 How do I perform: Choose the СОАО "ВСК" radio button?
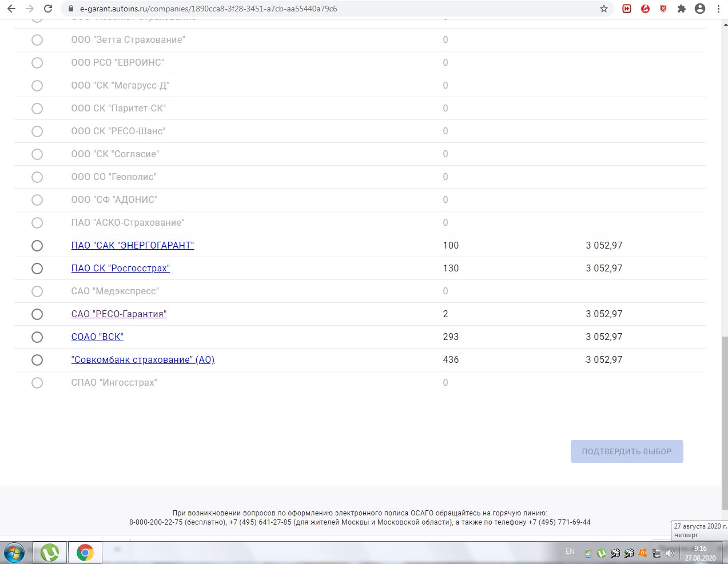(37, 337)
